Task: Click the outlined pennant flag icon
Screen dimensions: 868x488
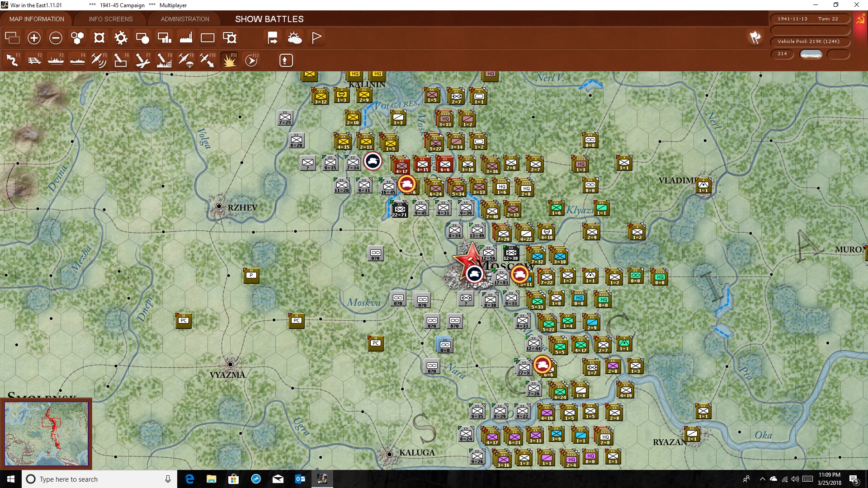Action: (316, 38)
